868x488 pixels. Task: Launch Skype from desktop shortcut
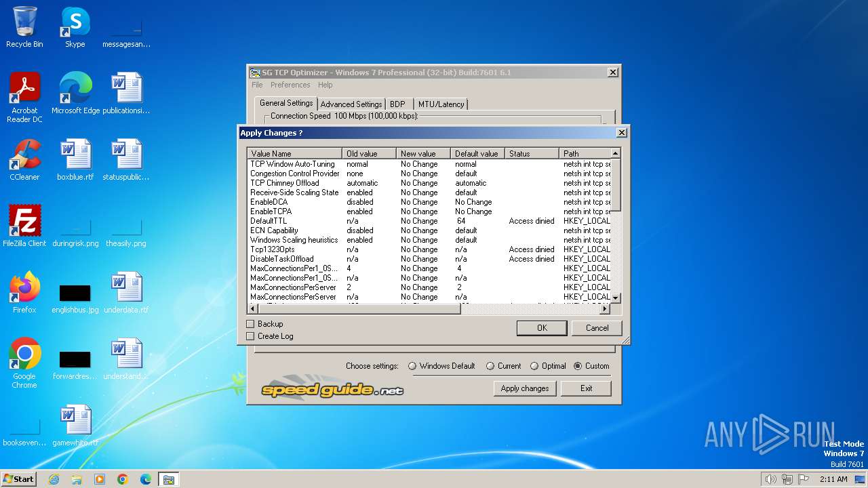click(x=75, y=27)
